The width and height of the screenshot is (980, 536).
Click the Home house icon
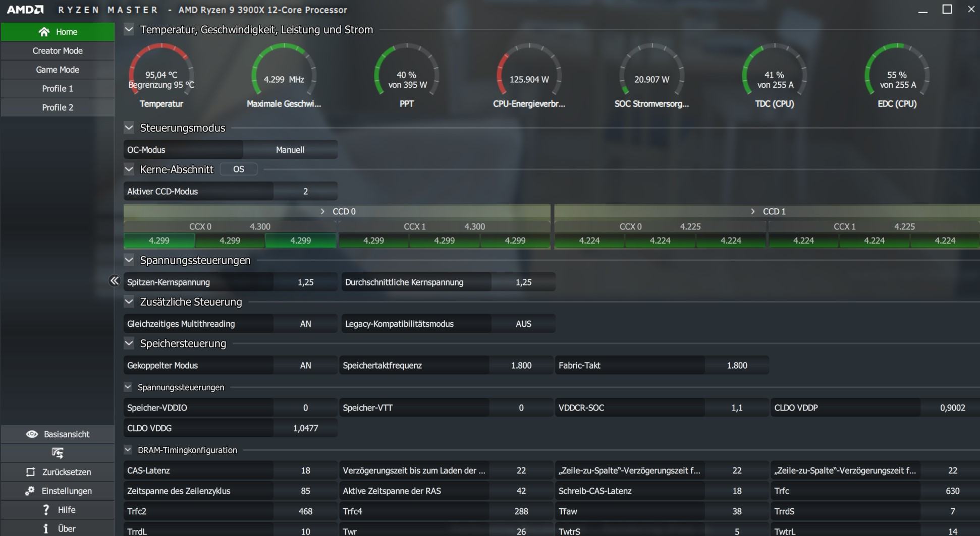44,32
